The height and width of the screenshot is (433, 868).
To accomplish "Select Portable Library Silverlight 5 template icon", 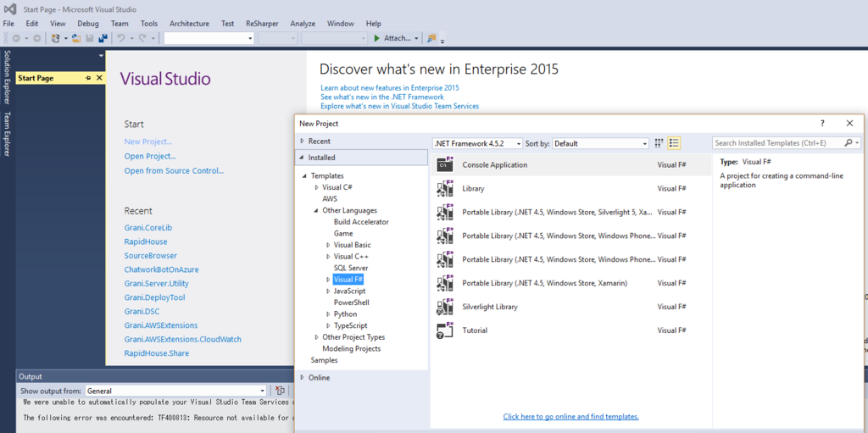I will (x=445, y=212).
